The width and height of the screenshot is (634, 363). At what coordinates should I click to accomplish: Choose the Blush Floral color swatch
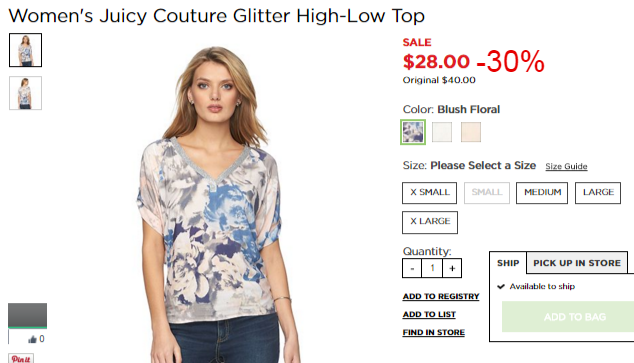click(413, 132)
